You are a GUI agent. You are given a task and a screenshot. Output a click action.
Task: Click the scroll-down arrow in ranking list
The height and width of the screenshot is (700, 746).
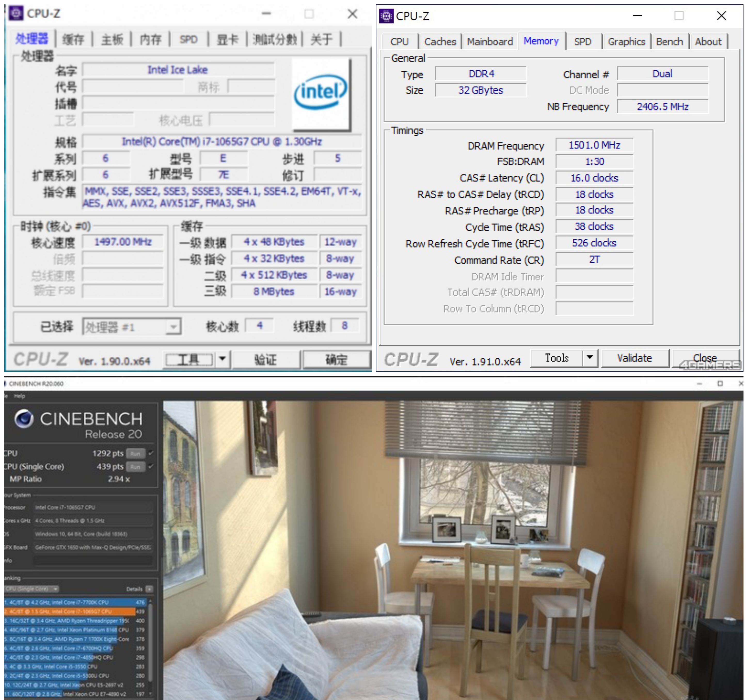point(150,694)
